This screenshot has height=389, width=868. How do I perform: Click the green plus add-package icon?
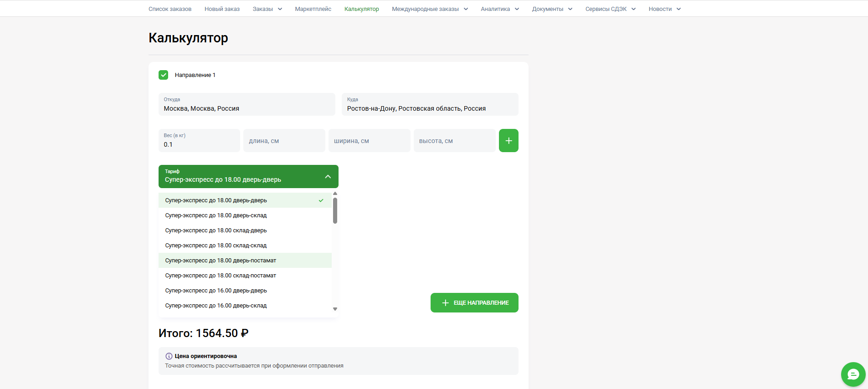coord(508,141)
